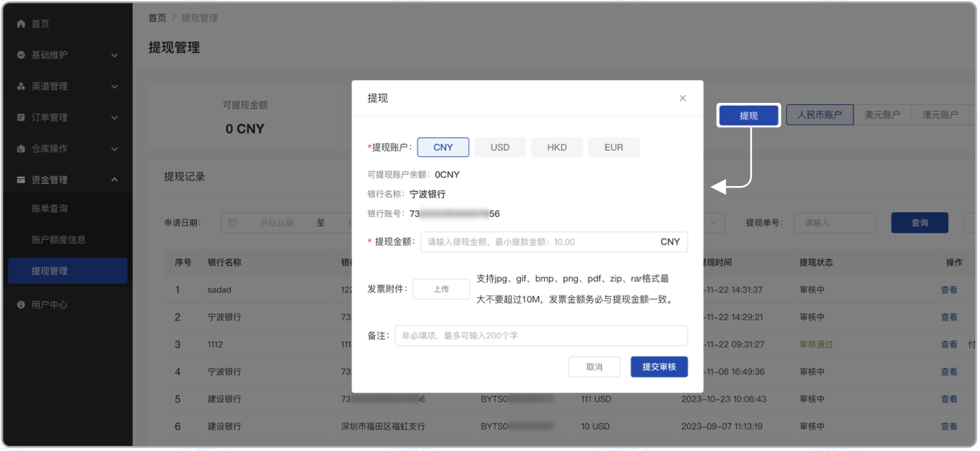Collapse the 资金管理 sidebar section
980x451 pixels.
coord(115,179)
